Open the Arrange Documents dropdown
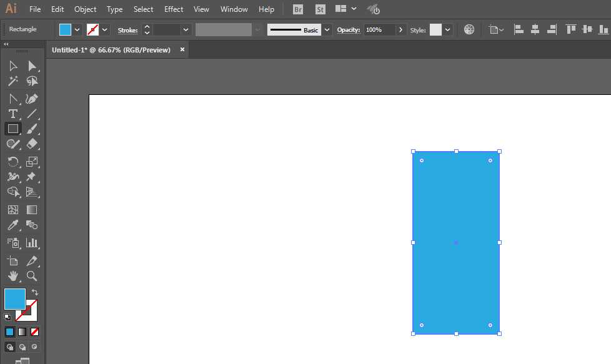 click(x=346, y=9)
